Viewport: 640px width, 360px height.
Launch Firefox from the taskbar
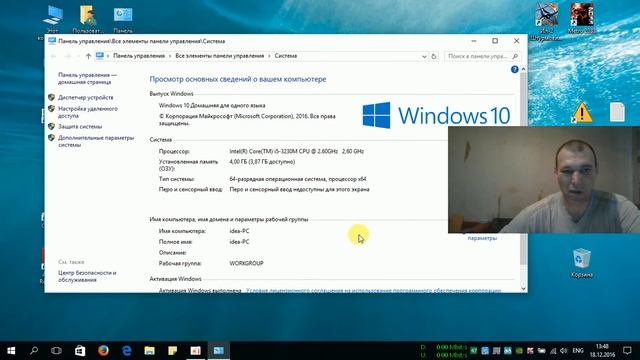[103, 351]
